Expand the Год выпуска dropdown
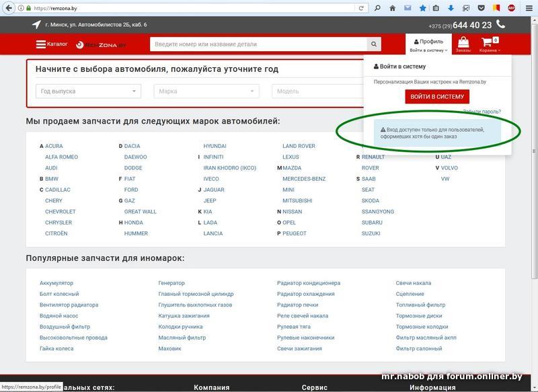Image resolution: width=538 pixels, height=392 pixels. pyautogui.click(x=88, y=91)
